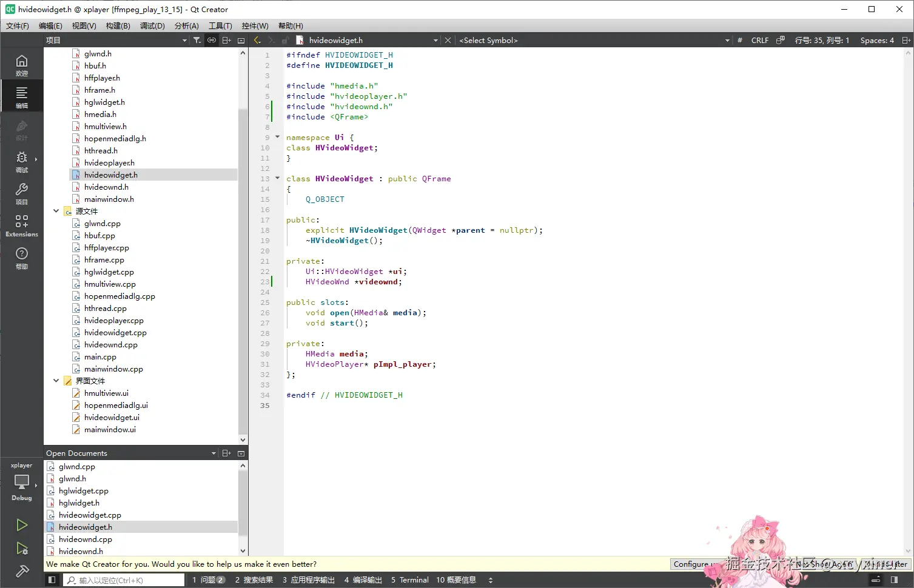Screen dimensions: 914x588
Task: Collapse the 界面文件 folder in the project tree
Action: (56, 381)
